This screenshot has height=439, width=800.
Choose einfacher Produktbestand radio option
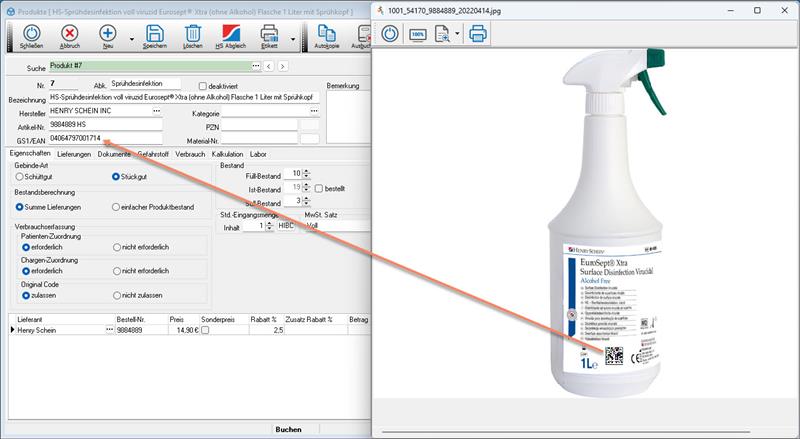click(116, 207)
